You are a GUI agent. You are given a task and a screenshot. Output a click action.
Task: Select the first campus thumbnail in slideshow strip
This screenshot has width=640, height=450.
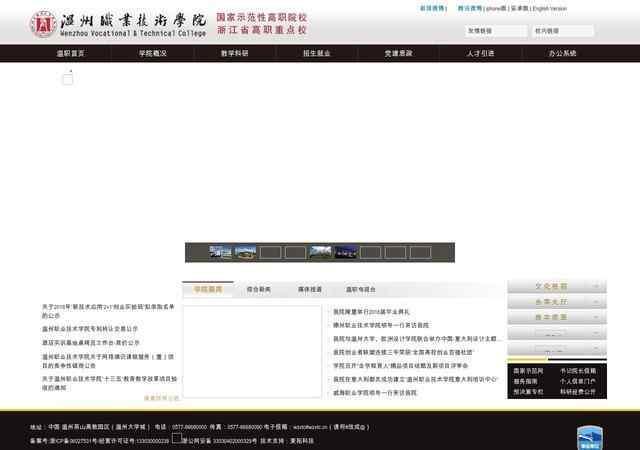(220, 252)
